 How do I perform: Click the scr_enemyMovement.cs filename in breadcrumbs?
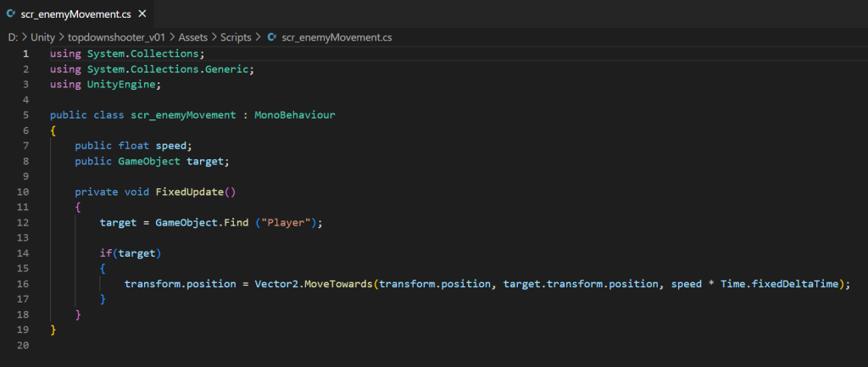[x=336, y=37]
